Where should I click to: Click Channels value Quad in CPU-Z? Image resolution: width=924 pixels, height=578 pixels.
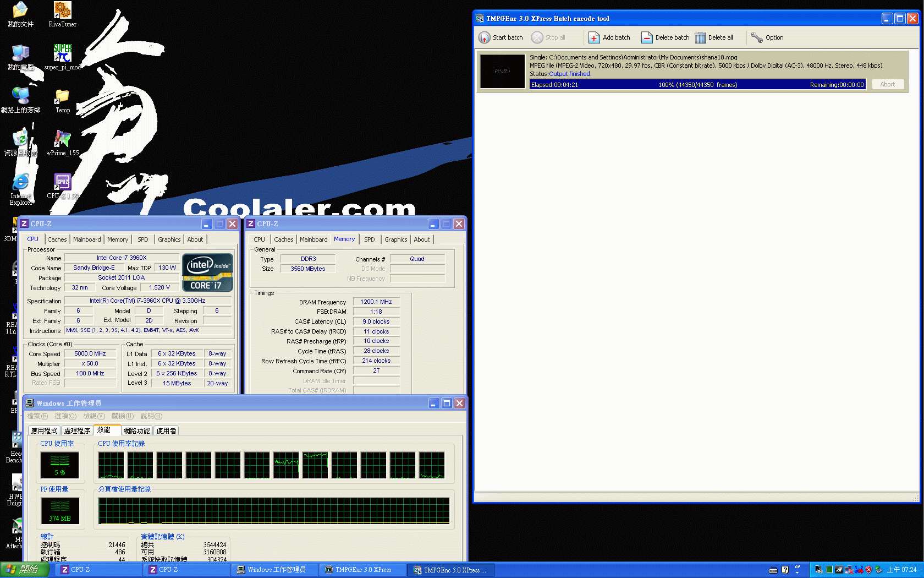tap(417, 259)
